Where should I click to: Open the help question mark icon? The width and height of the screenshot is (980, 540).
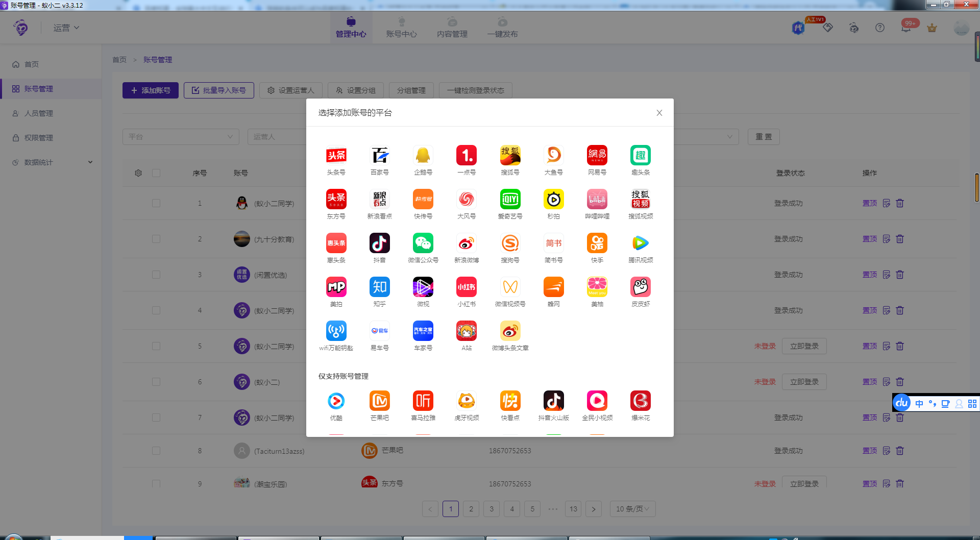880,28
